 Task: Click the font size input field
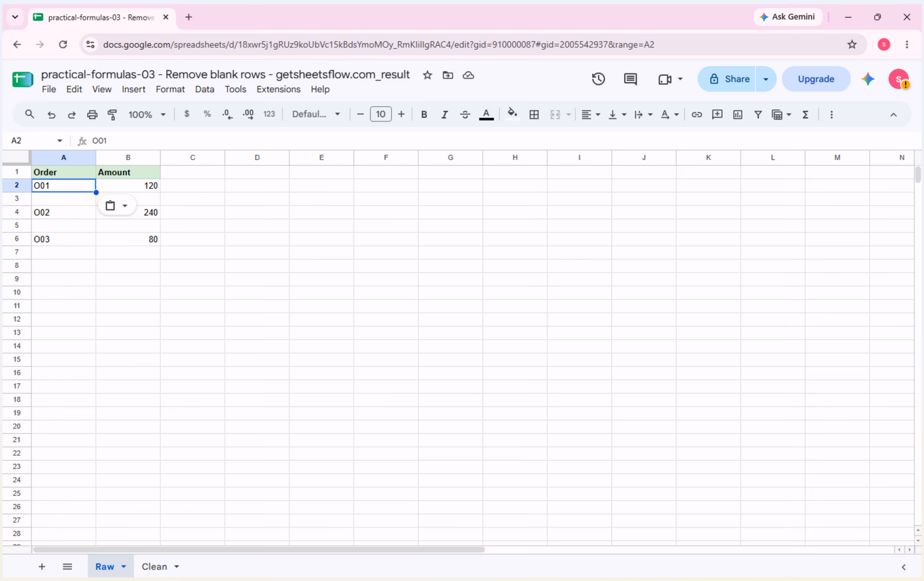point(380,114)
